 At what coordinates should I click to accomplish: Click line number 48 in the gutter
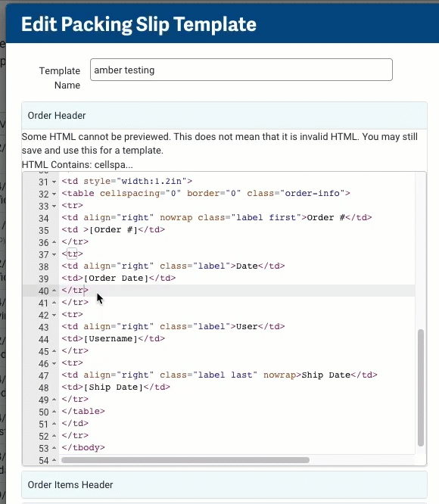pyautogui.click(x=44, y=388)
